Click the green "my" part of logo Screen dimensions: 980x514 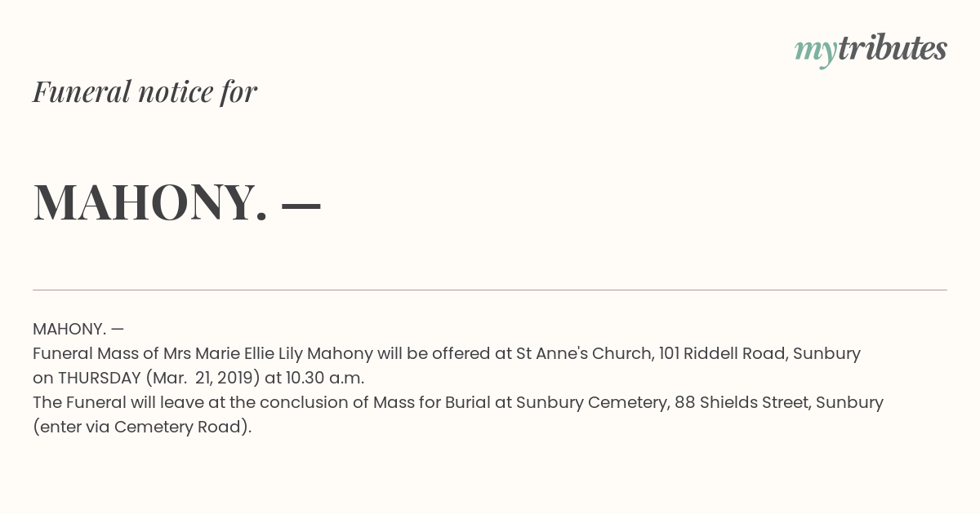pyautogui.click(x=815, y=51)
